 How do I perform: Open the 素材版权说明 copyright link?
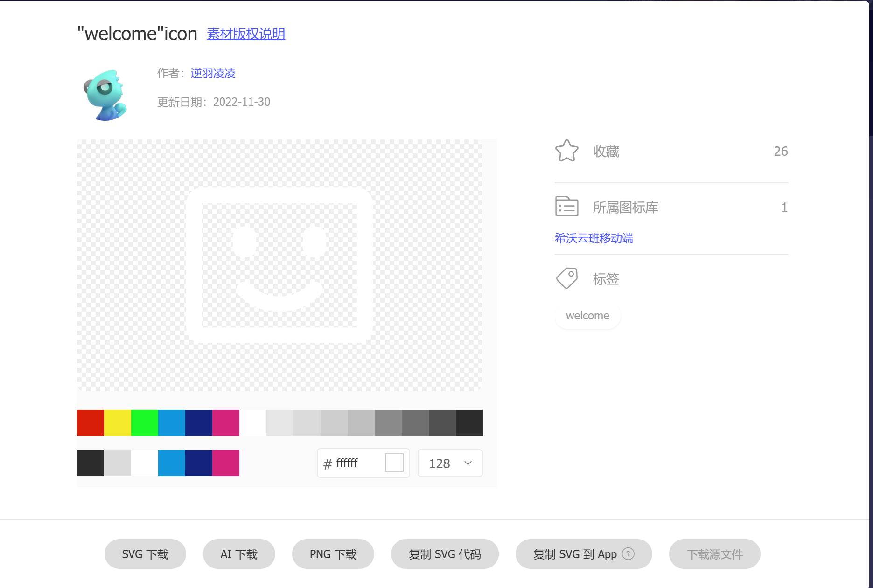(246, 34)
